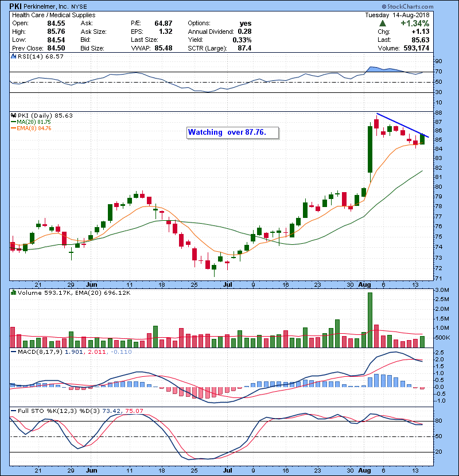Click the Last value 85.63 in the header
The width and height of the screenshot is (459, 476).
click(421, 40)
